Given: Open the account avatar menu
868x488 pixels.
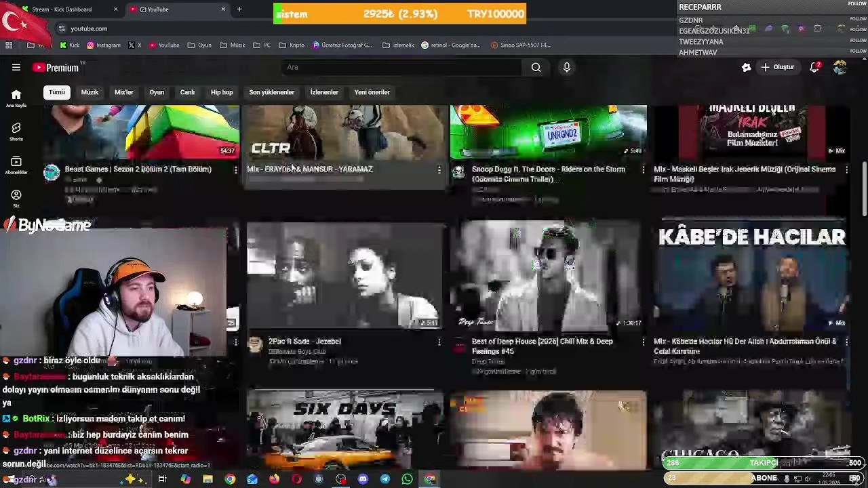Looking at the screenshot, I should pyautogui.click(x=840, y=67).
